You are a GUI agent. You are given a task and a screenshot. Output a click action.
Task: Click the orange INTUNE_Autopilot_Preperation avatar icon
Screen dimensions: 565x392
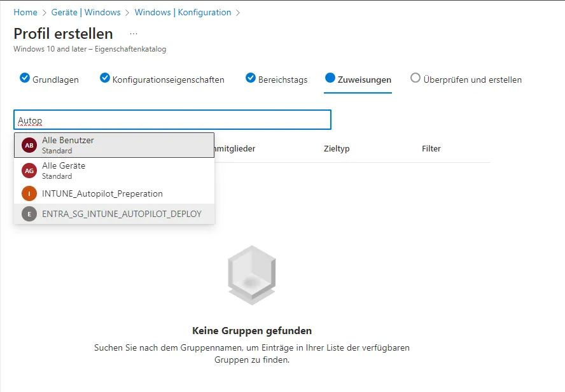(29, 193)
